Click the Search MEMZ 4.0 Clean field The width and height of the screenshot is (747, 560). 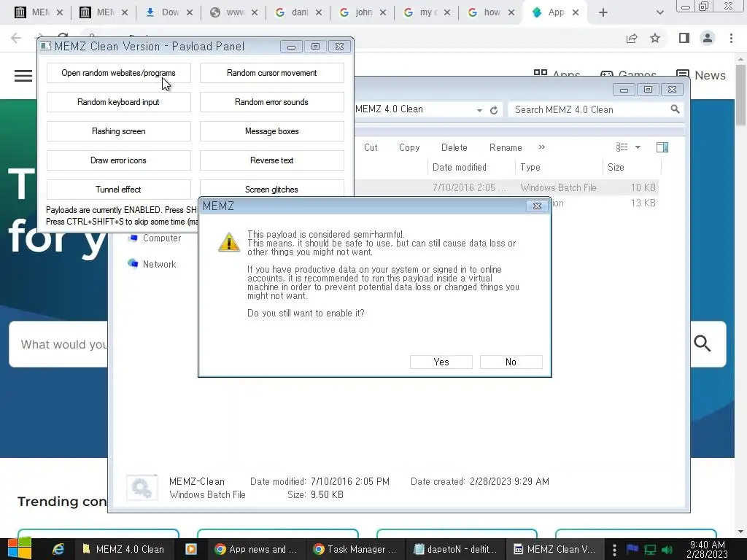pyautogui.click(x=589, y=109)
